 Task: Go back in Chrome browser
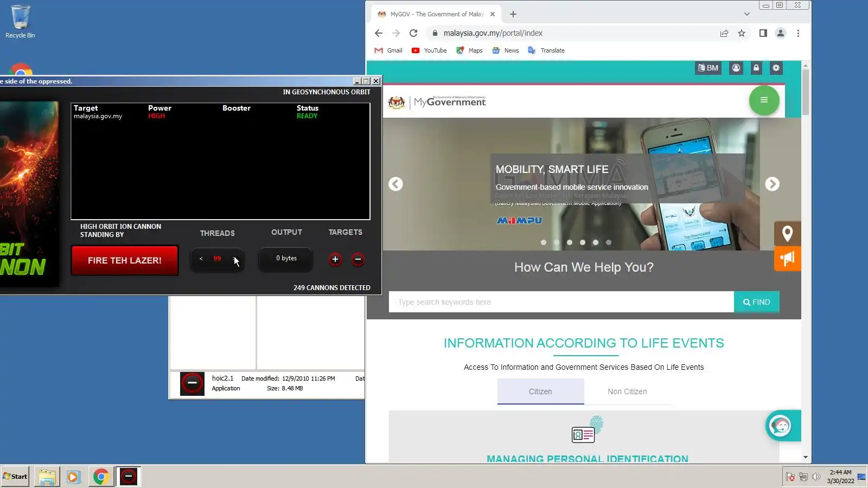click(x=379, y=33)
